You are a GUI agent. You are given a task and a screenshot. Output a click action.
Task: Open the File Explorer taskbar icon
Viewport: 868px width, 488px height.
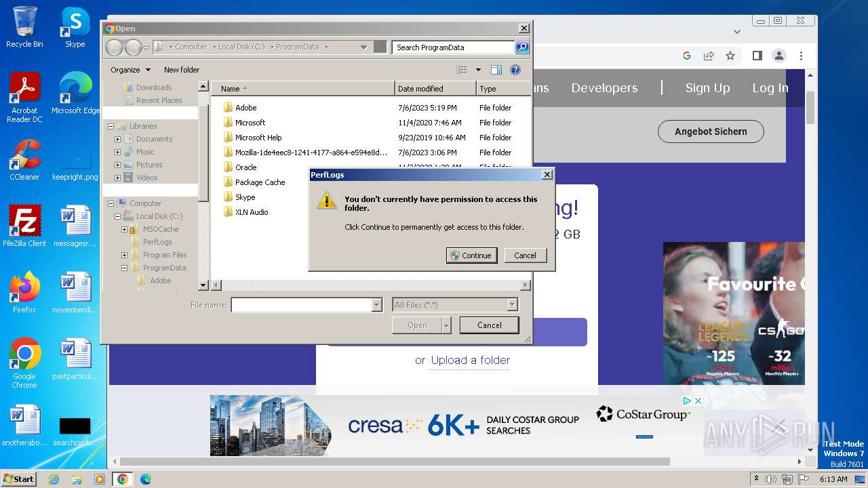(77, 479)
